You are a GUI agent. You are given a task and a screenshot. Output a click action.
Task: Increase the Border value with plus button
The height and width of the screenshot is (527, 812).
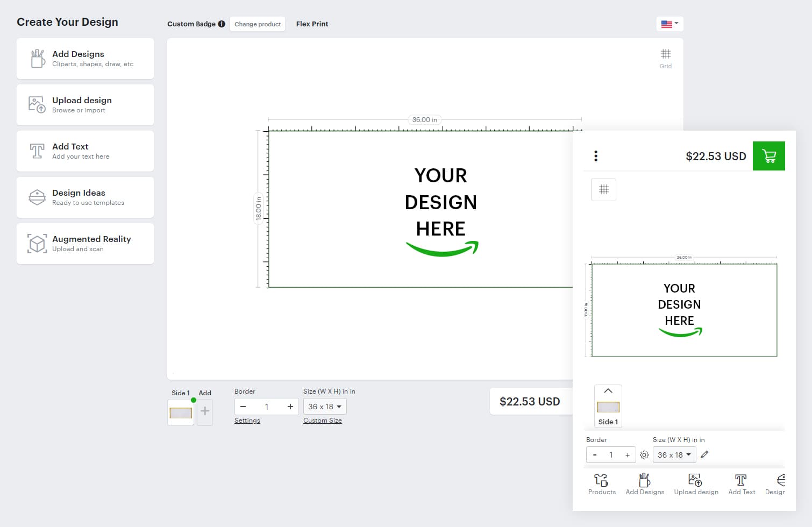click(290, 407)
